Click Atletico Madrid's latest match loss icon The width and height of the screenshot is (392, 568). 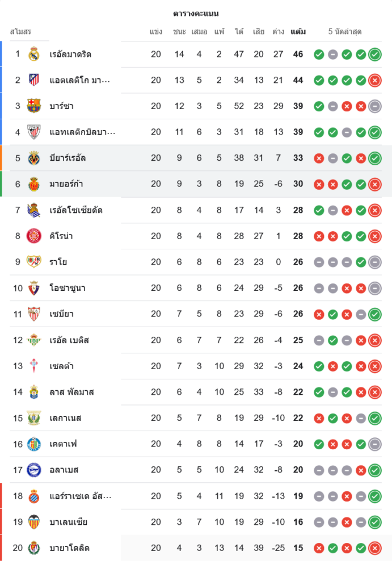tap(374, 80)
